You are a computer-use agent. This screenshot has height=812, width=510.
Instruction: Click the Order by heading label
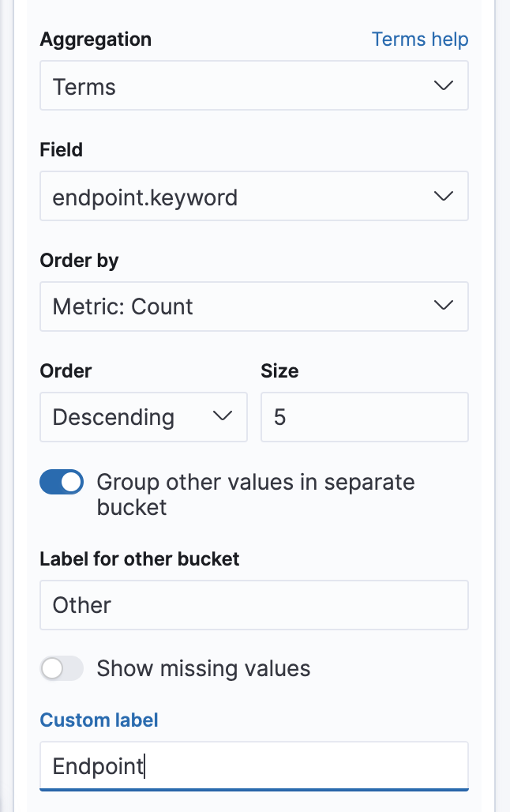pyautogui.click(x=79, y=261)
